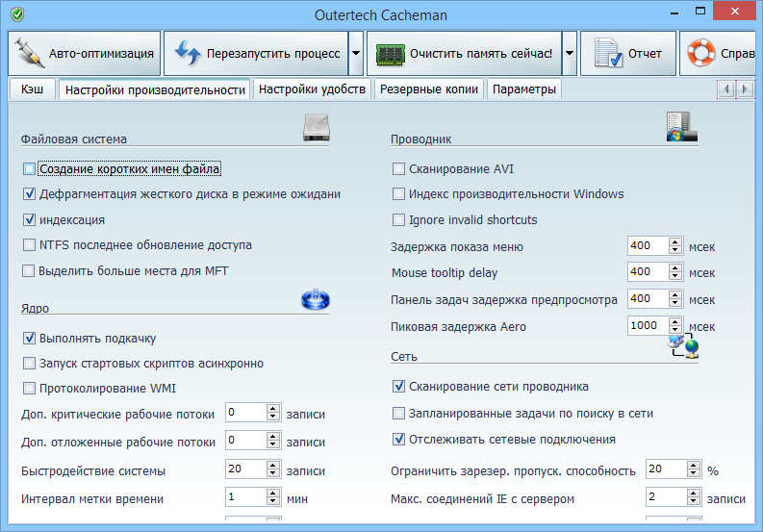Viewport: 763px width, 532px height.
Task: Click the Перезапустить процесс button
Action: coord(256,53)
